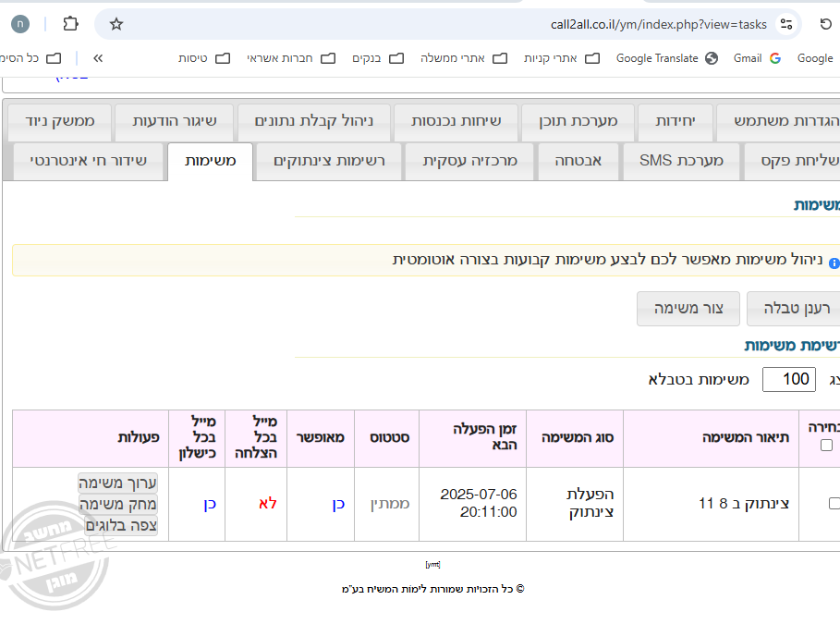This screenshot has width=840, height=624.
Task: Open site settings icon in address bar
Action: coord(786,24)
